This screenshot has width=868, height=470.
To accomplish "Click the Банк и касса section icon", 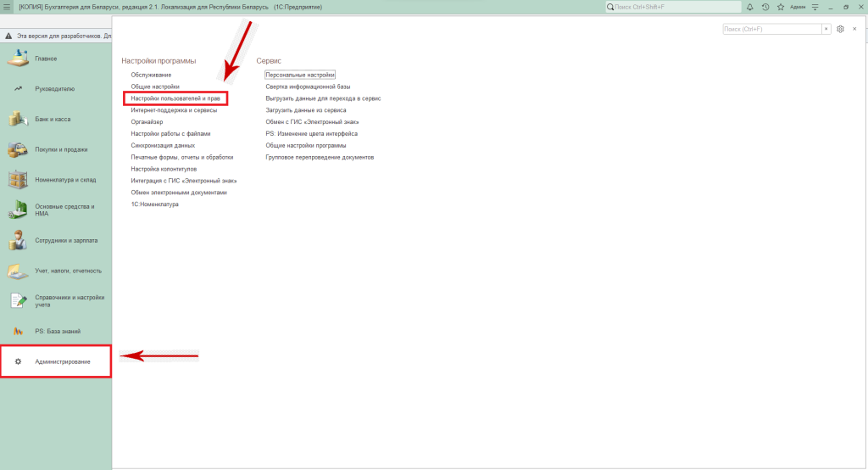I will [x=19, y=119].
